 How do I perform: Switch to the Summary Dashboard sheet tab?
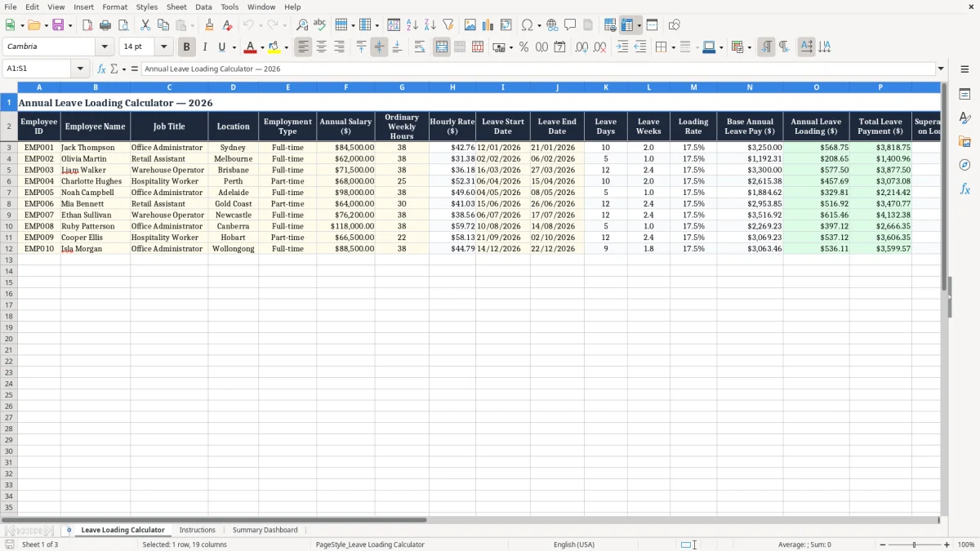pos(265,530)
